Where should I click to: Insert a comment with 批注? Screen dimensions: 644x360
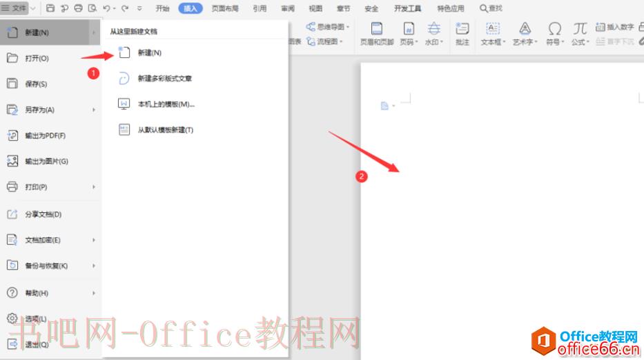pyautogui.click(x=462, y=34)
